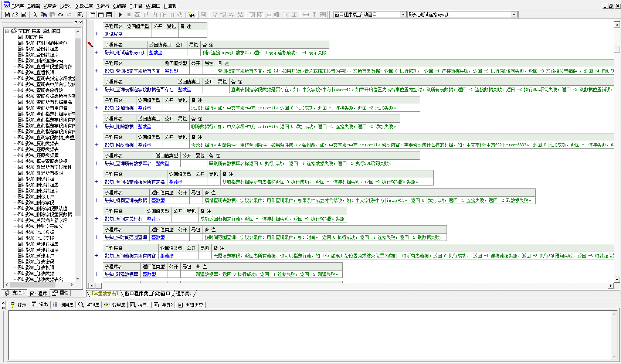Open the 窗口程序集_启动窗口 dropdown

403,14
